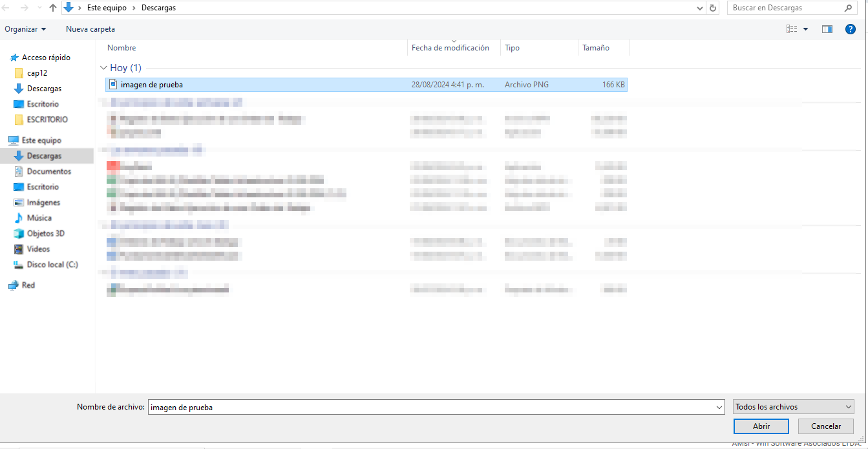Click the Objetos 3D cube icon
This screenshot has width=868, height=449.
(x=19, y=234)
